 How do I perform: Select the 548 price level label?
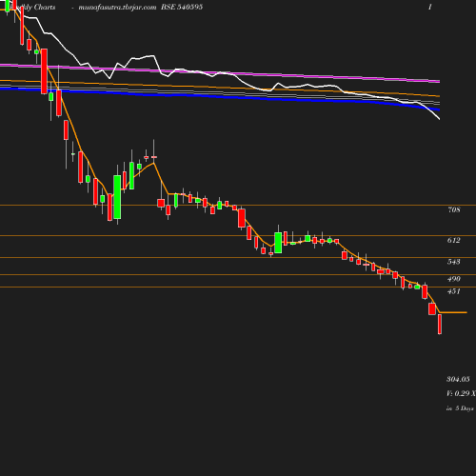click(x=454, y=262)
